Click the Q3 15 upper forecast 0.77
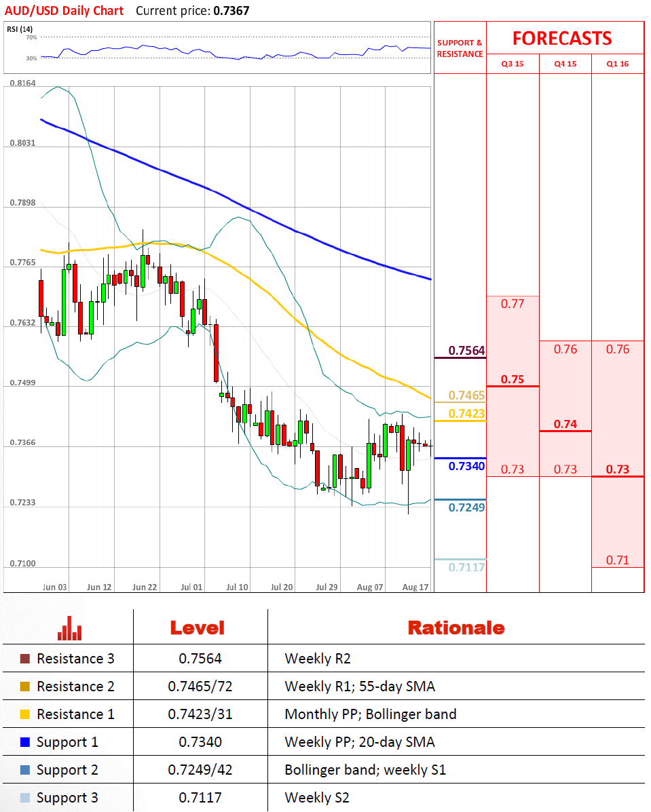The width and height of the screenshot is (651, 812). pos(512,304)
